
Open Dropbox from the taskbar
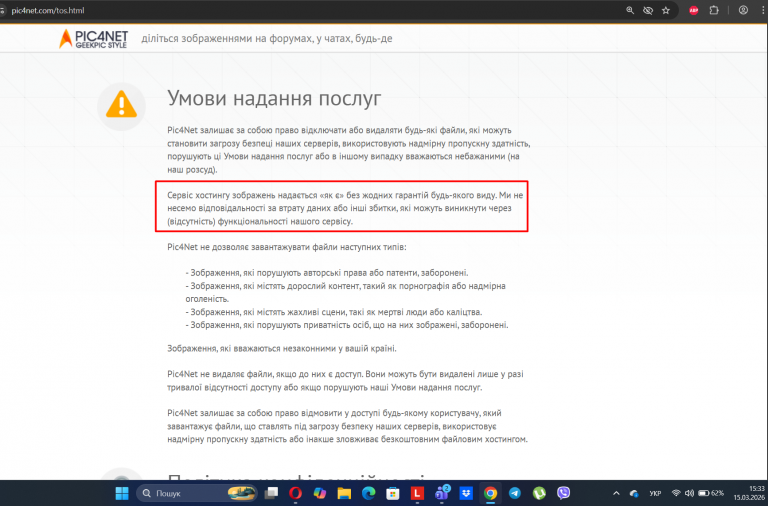(x=466, y=493)
